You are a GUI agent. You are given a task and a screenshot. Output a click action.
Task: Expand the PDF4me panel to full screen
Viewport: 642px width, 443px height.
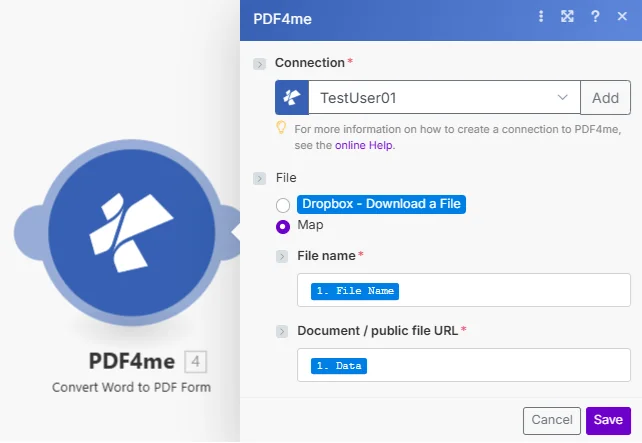[x=567, y=16]
